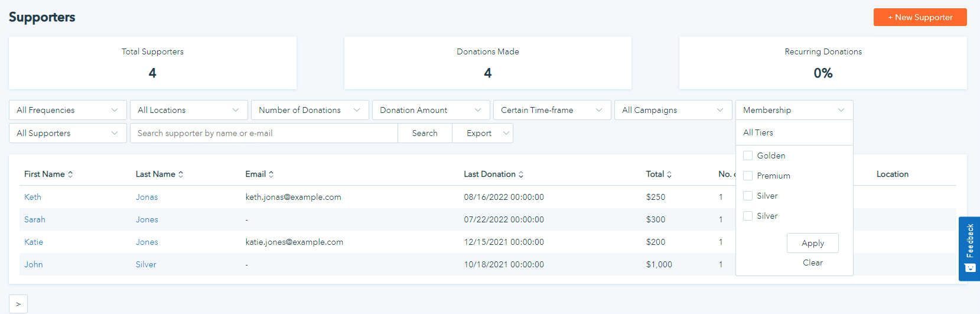The width and height of the screenshot is (980, 314).
Task: Sort table by First Name arrows
Action: point(70,174)
